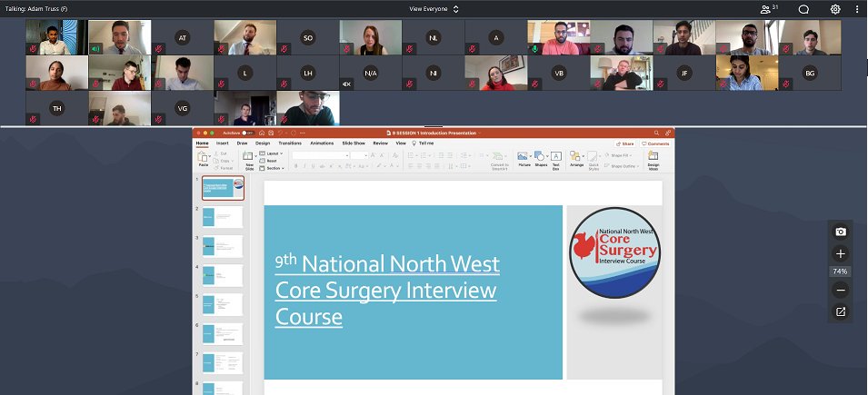
Task: Click the search icon in PowerPoint title bar
Action: coord(656,133)
